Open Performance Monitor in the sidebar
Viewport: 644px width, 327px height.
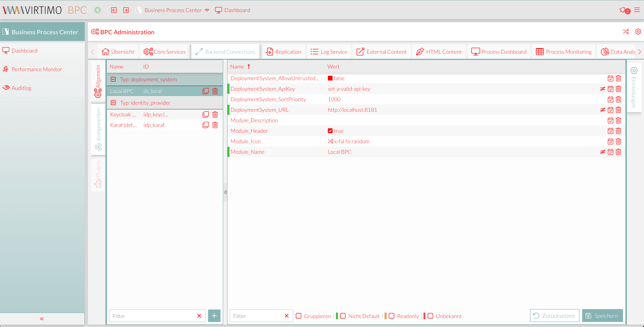point(37,69)
